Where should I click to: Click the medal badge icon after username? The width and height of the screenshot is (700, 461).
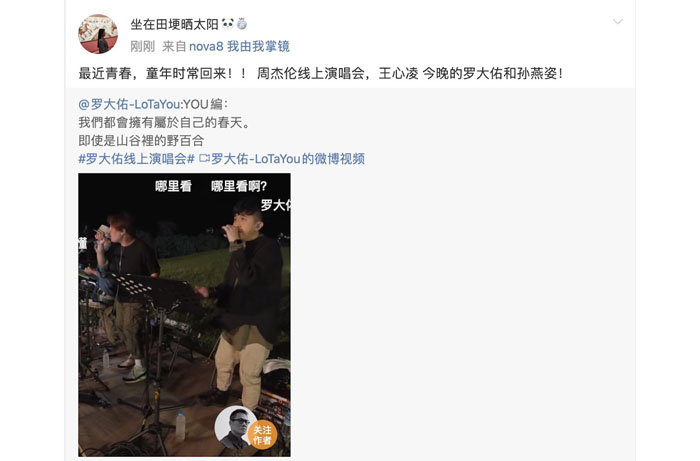pyautogui.click(x=242, y=24)
